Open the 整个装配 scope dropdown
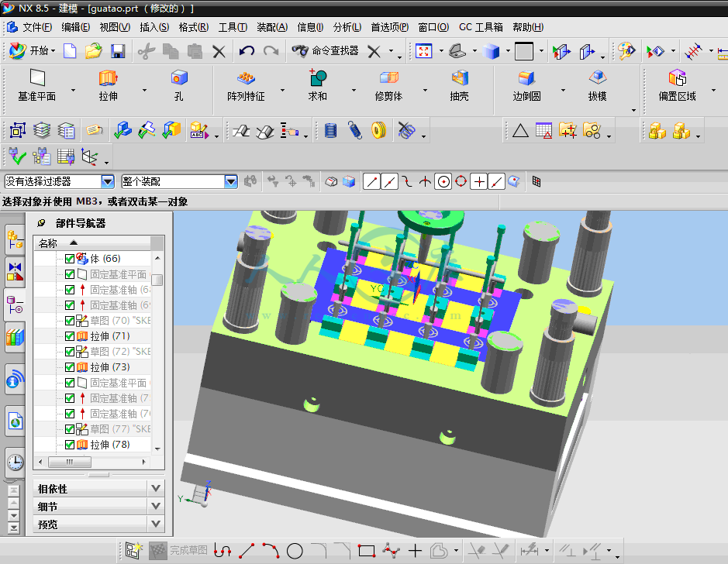728x564 pixels. tap(231, 181)
